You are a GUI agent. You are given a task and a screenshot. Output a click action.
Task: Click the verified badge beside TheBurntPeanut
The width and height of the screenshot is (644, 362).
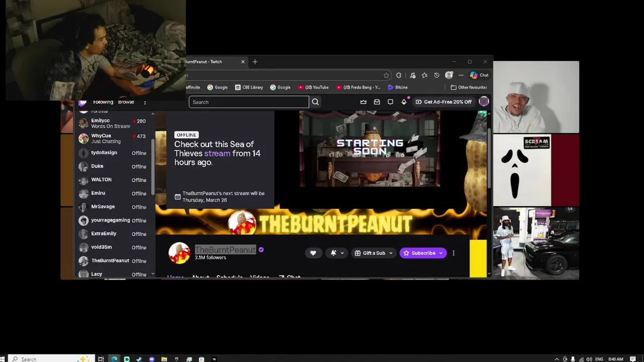261,249
